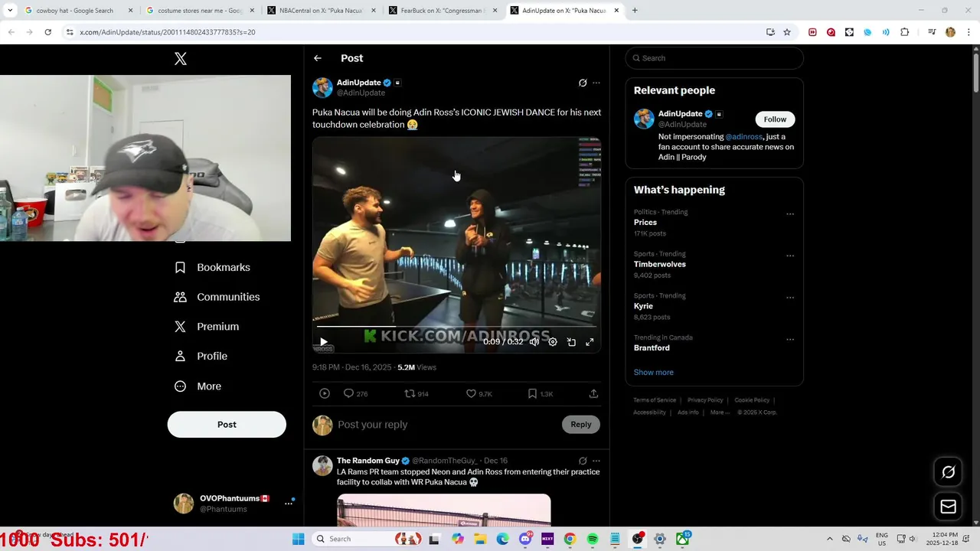Open Chrome media controls icon
Viewport: 980px width, 551px height.
(932, 32)
